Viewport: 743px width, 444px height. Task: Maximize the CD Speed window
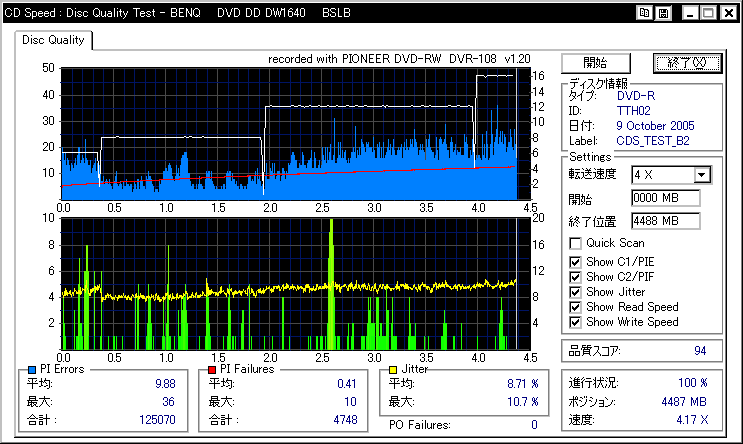[708, 13]
